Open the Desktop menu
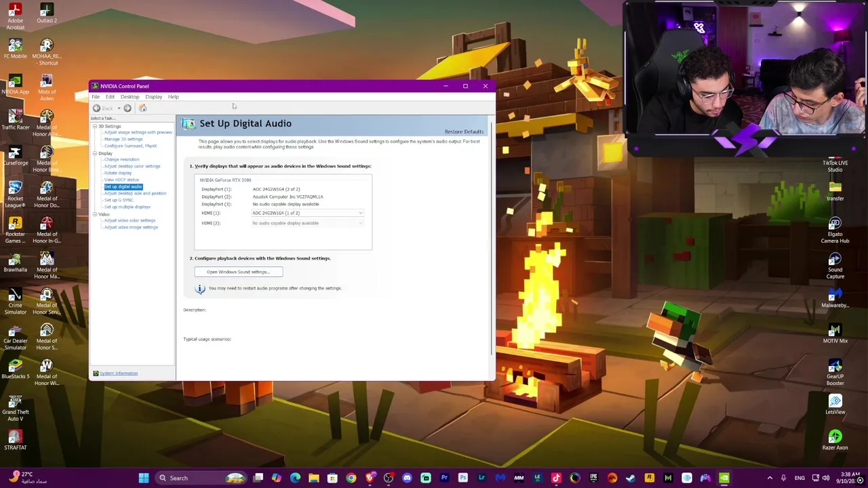 point(130,97)
